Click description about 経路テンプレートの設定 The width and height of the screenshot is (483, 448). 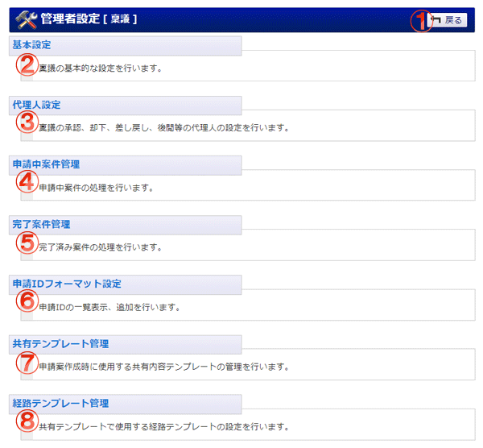tap(164, 427)
